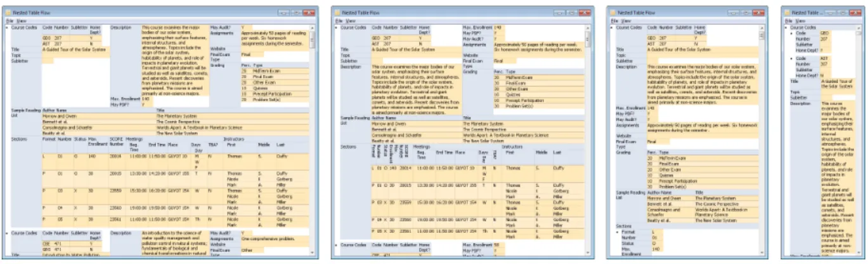Open View menu in the third window
This screenshot has width=868, height=264.
coord(625,21)
